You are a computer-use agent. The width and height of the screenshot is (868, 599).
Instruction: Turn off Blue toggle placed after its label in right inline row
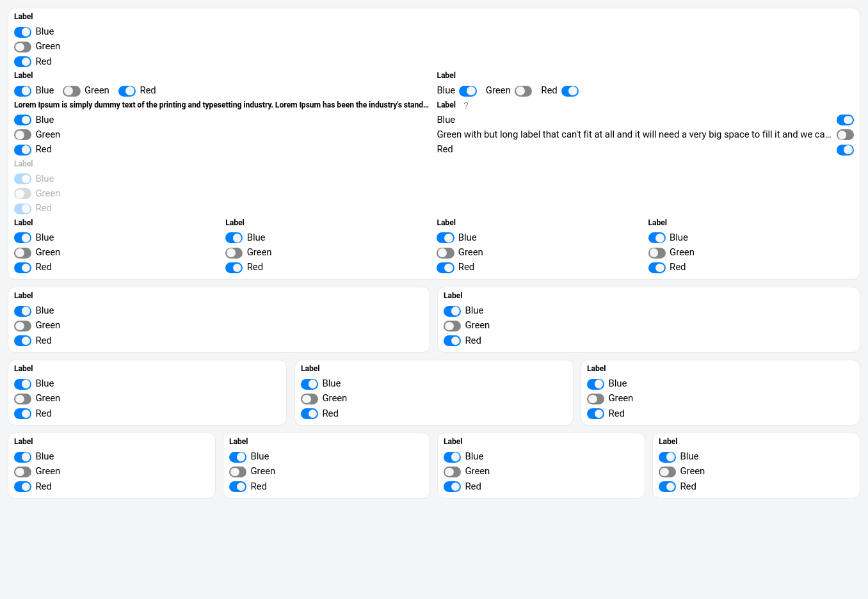468,91
